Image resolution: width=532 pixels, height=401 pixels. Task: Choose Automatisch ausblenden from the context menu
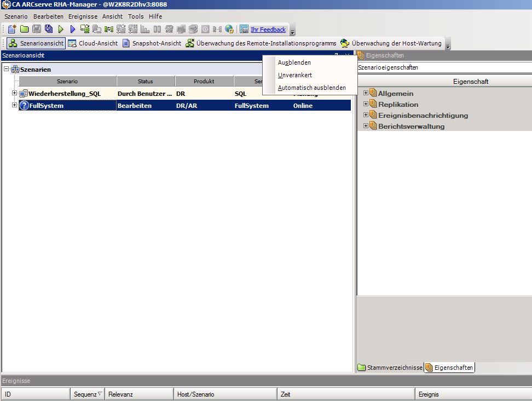(x=310, y=88)
